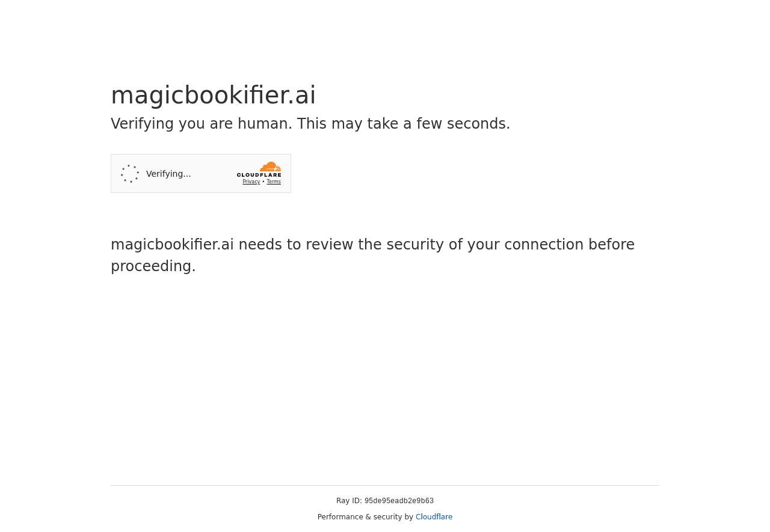
Task: Click the Verifying you are human banner
Action: point(310,124)
